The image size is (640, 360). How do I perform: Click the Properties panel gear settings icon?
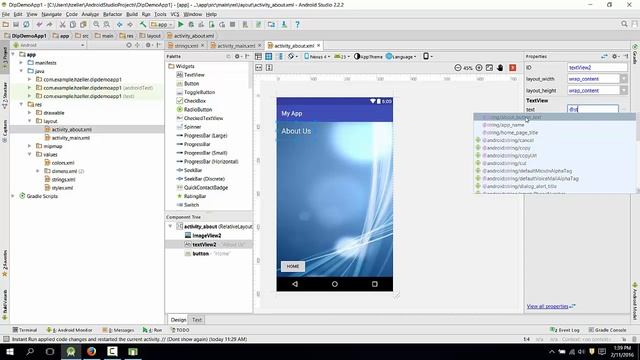[615, 56]
